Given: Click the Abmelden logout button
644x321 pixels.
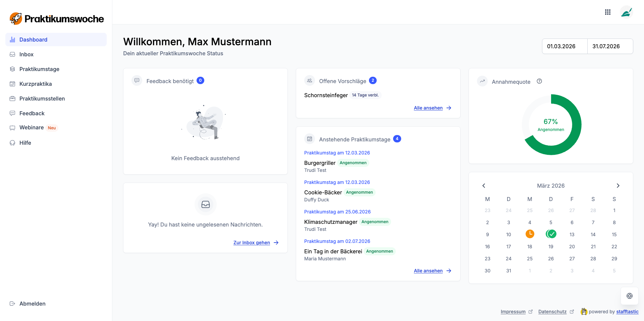Looking at the screenshot, I should tap(32, 304).
